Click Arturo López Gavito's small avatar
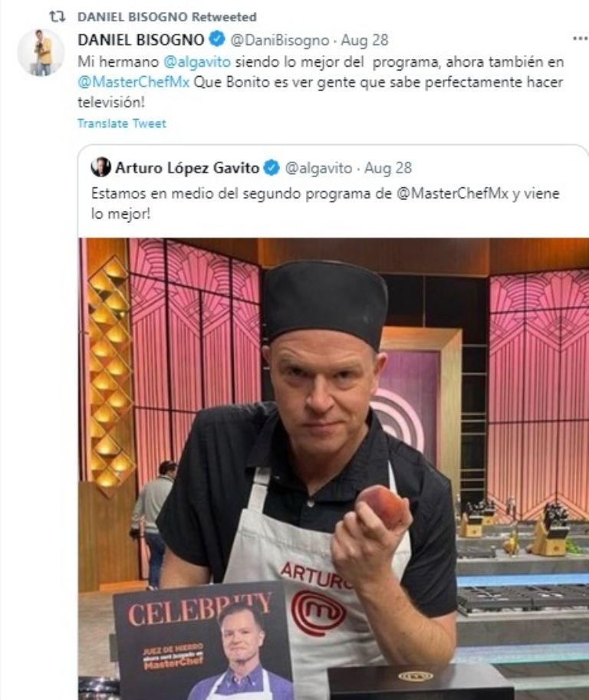The width and height of the screenshot is (589, 700). tap(101, 167)
